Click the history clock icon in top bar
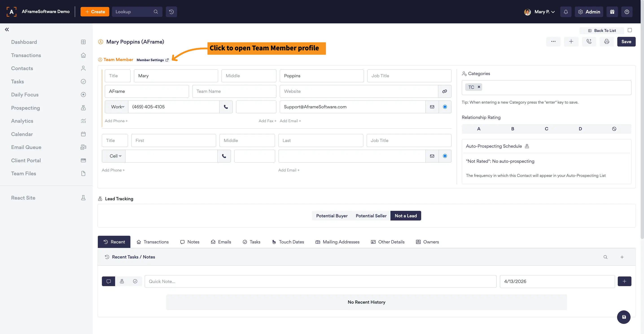Image resolution: width=644 pixels, height=334 pixels. coord(171,12)
